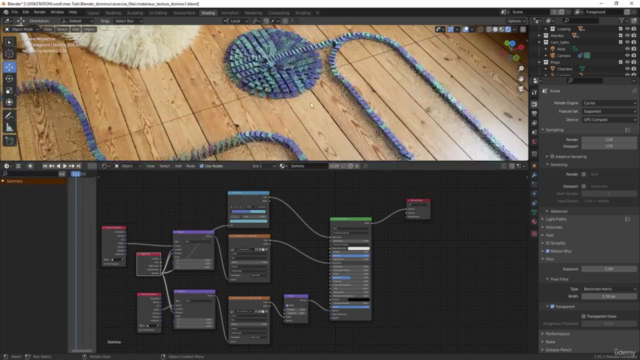Open the Render properties tab

[534, 104]
